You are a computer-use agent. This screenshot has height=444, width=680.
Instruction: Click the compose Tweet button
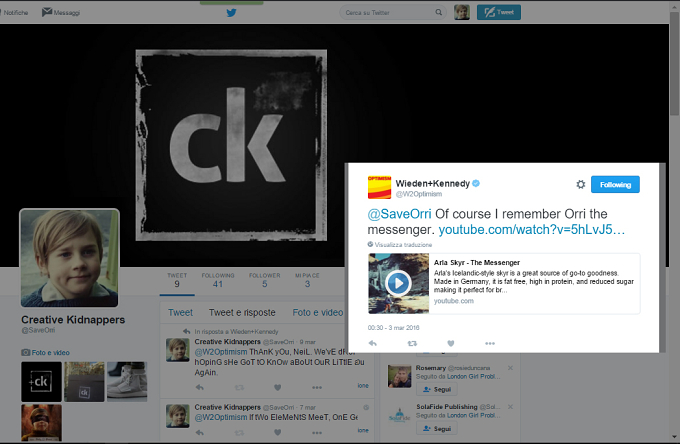[x=499, y=13]
